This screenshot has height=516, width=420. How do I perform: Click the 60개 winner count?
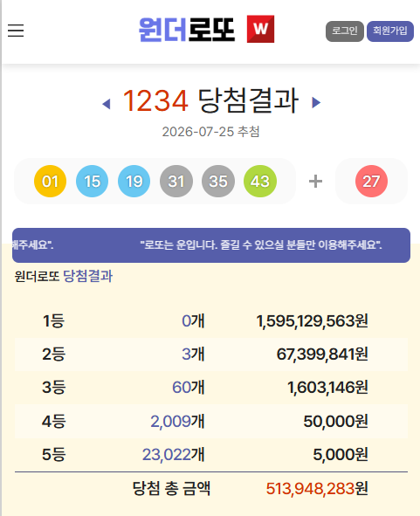point(189,388)
